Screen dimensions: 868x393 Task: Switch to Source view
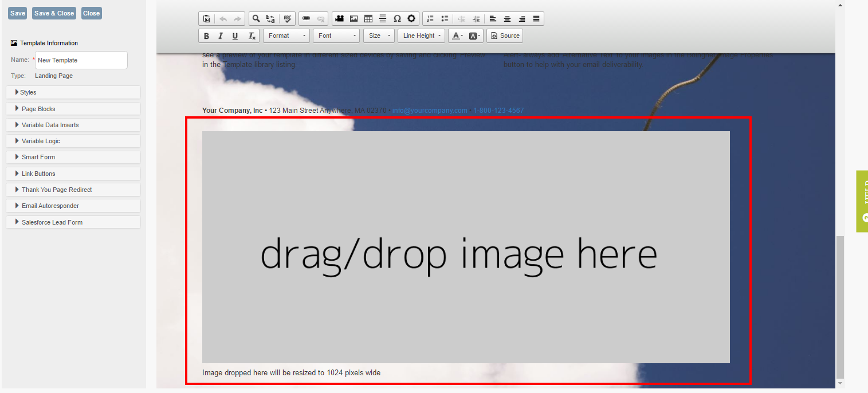(x=505, y=36)
